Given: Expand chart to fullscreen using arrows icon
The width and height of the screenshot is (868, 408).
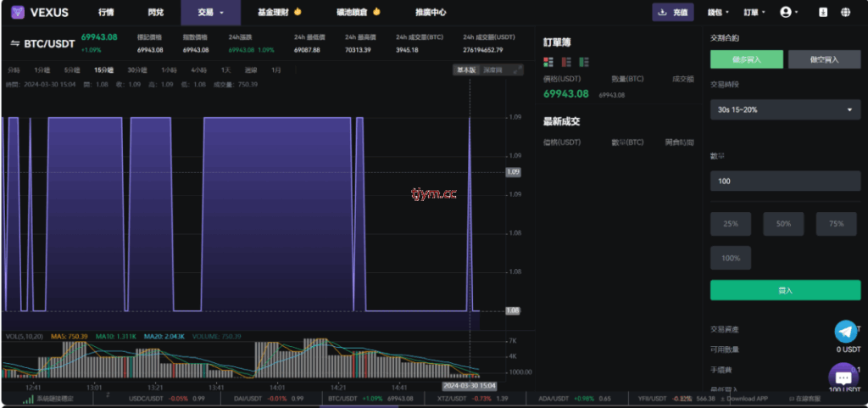Looking at the screenshot, I should [518, 70].
